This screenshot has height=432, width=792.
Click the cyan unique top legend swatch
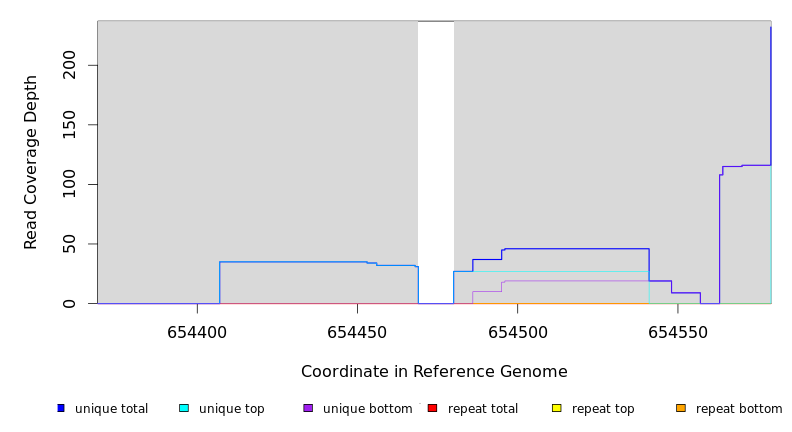(184, 408)
